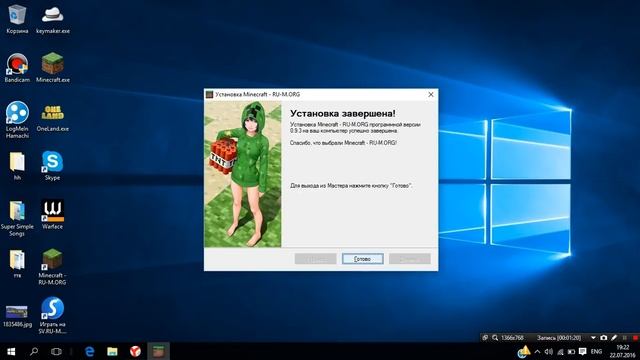Check the battery status tray icon
640x360 pixels.
(x=571, y=351)
